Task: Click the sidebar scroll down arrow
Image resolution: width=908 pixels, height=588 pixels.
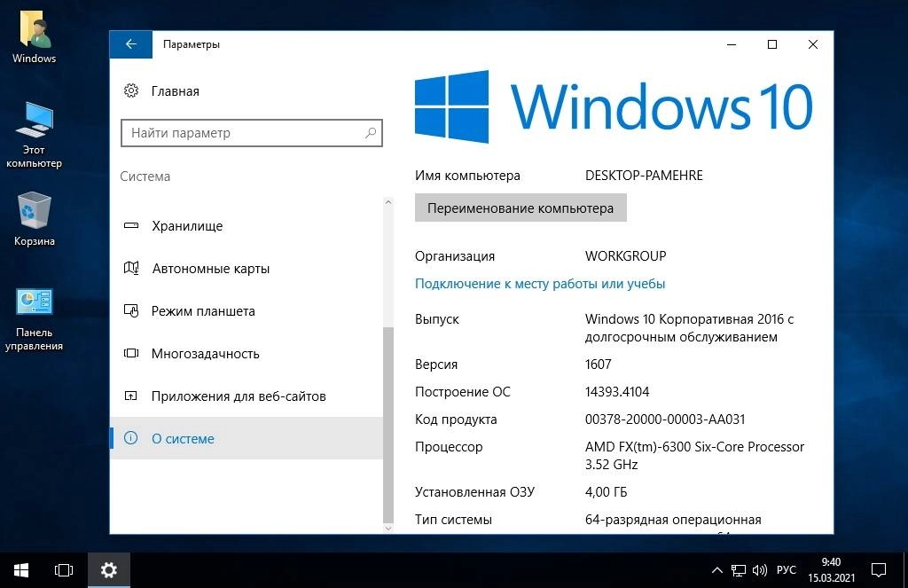Action: 388,528
